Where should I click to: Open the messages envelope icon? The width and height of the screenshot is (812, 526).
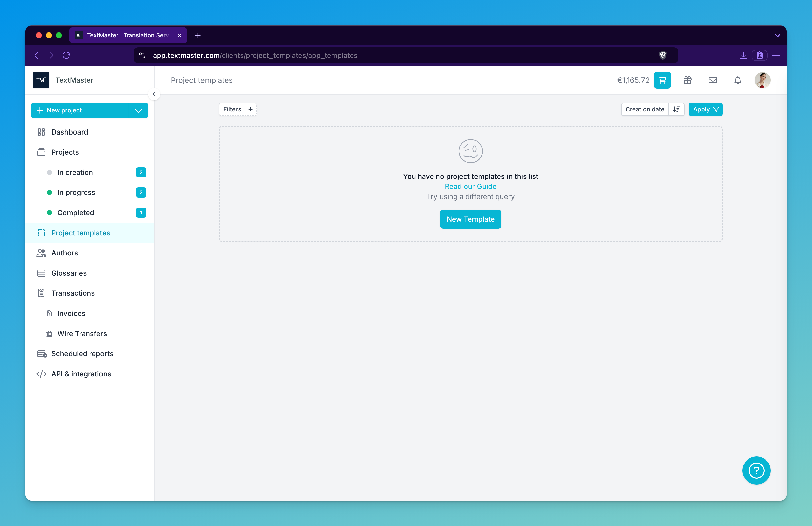712,80
